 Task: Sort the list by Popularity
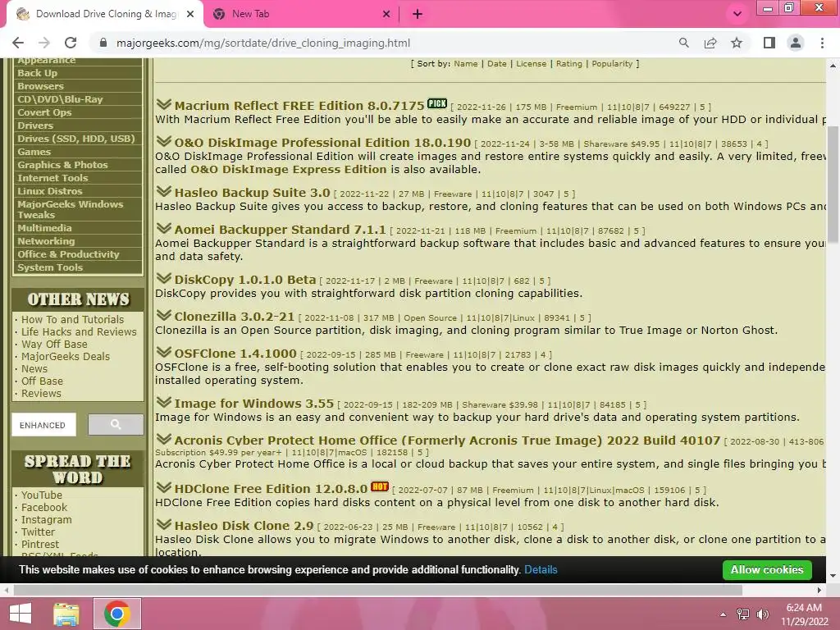612,63
